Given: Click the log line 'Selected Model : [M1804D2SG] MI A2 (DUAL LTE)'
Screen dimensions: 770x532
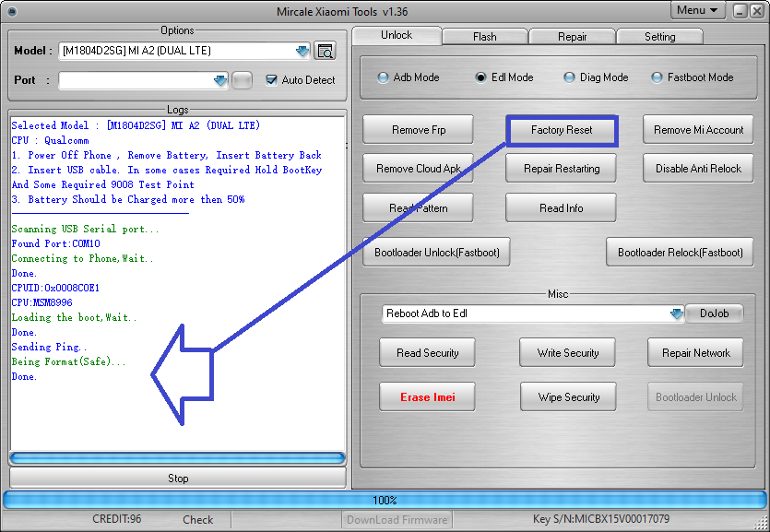Looking at the screenshot, I should click(136, 125).
